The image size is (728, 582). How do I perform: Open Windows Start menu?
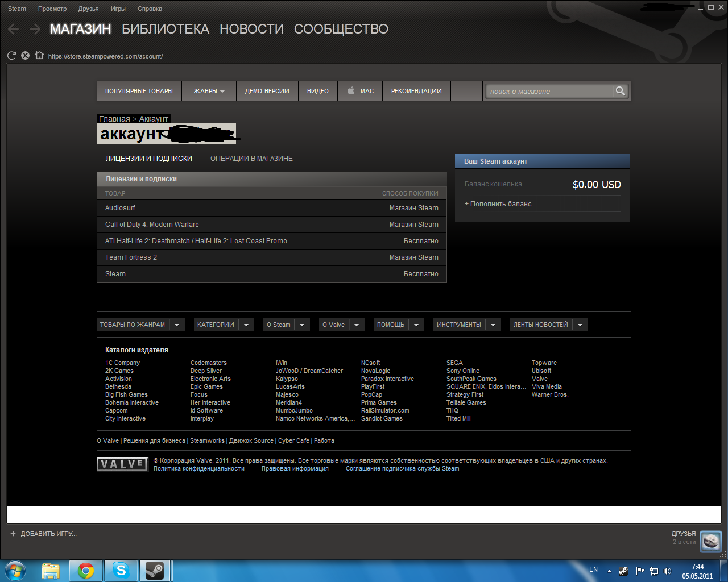pos(15,570)
